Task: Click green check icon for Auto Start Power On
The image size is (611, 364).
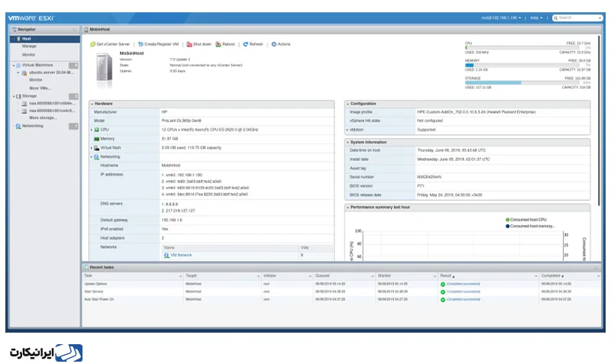Action: [x=443, y=300]
